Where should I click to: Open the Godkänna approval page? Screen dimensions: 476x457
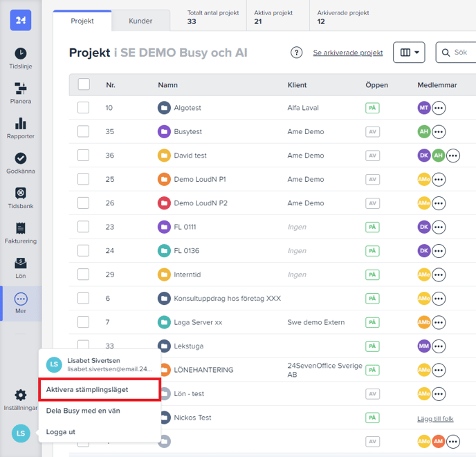[x=21, y=163]
